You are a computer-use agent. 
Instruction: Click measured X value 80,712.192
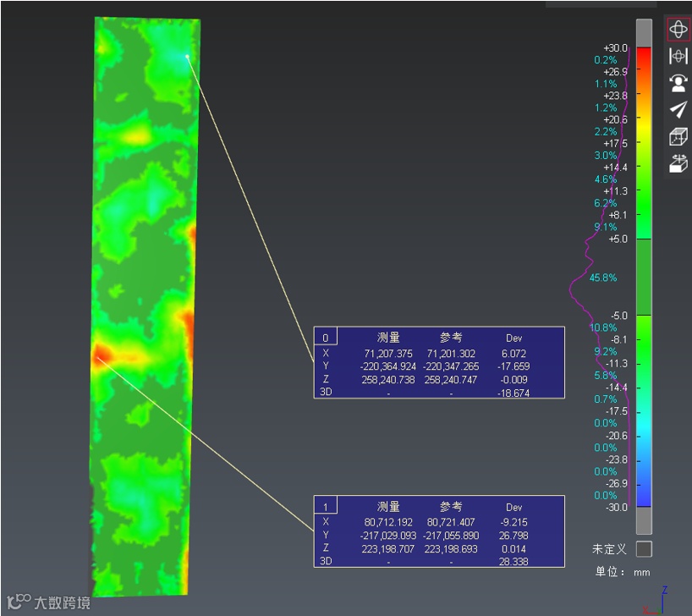point(388,522)
